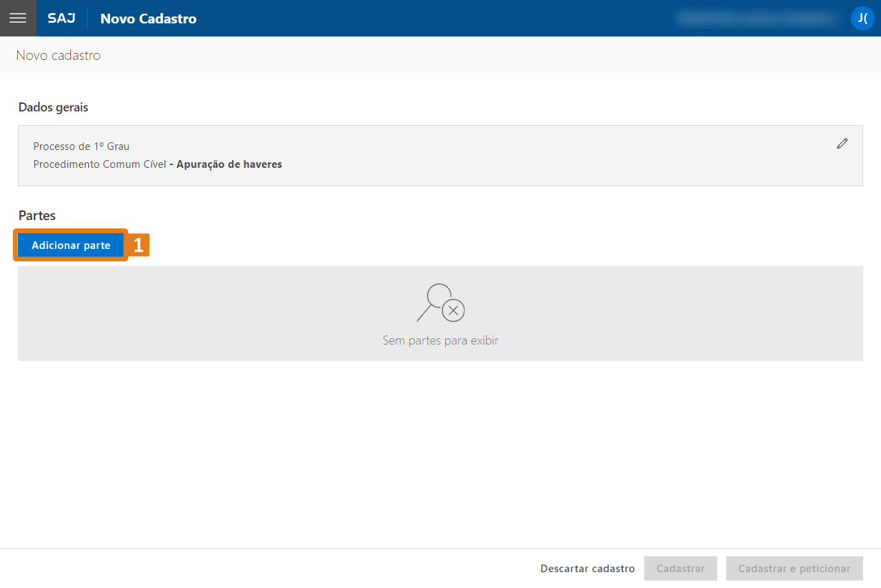Click the Cadastrar e peticionar button

click(794, 569)
